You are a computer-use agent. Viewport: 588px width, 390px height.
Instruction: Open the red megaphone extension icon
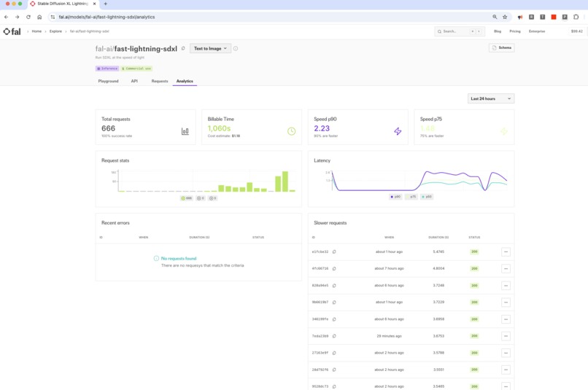tap(520, 17)
